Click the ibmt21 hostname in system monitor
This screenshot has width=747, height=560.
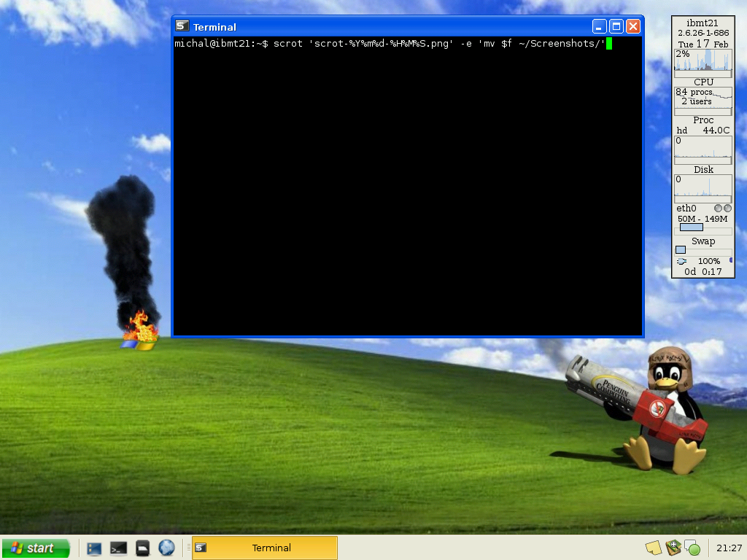[x=703, y=23]
